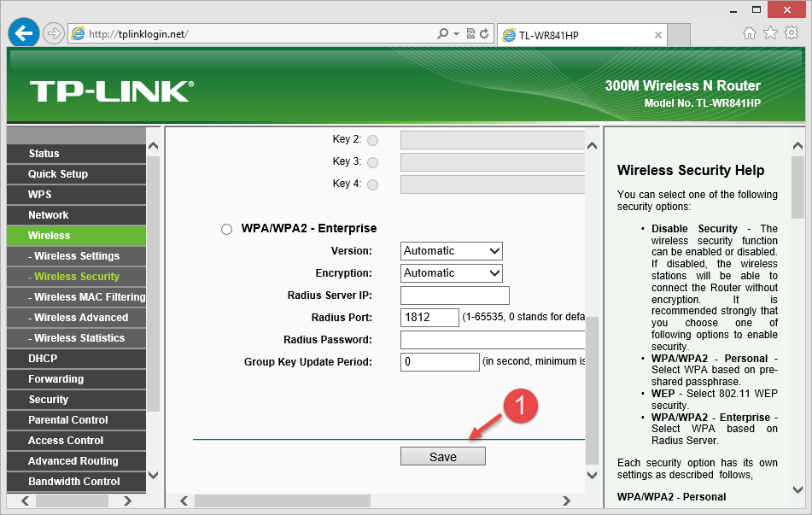This screenshot has width=812, height=515.
Task: Click the main panel horizontal scrollbar thumb
Action: click(x=283, y=500)
